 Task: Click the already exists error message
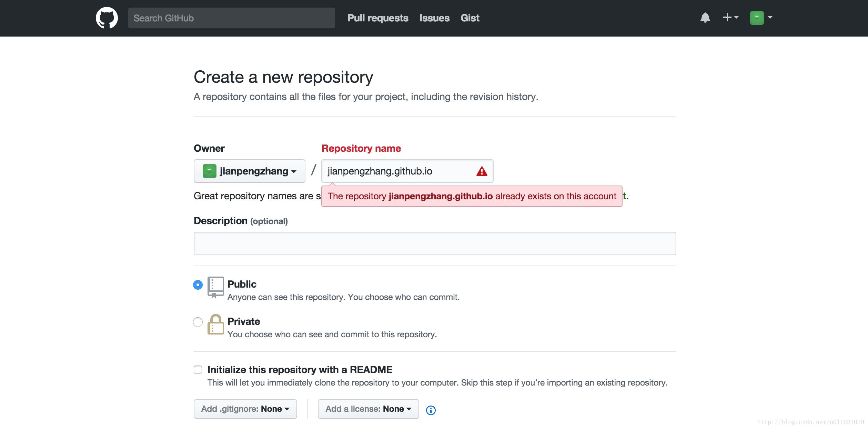click(472, 196)
